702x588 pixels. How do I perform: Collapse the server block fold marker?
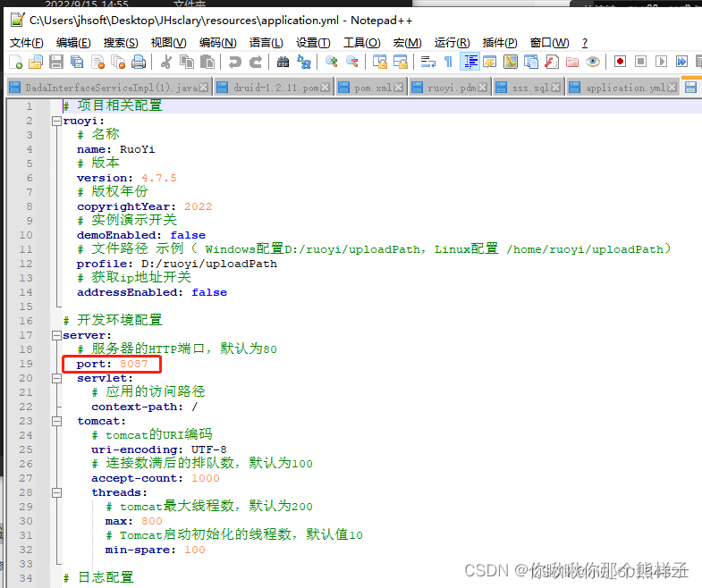click(x=56, y=335)
